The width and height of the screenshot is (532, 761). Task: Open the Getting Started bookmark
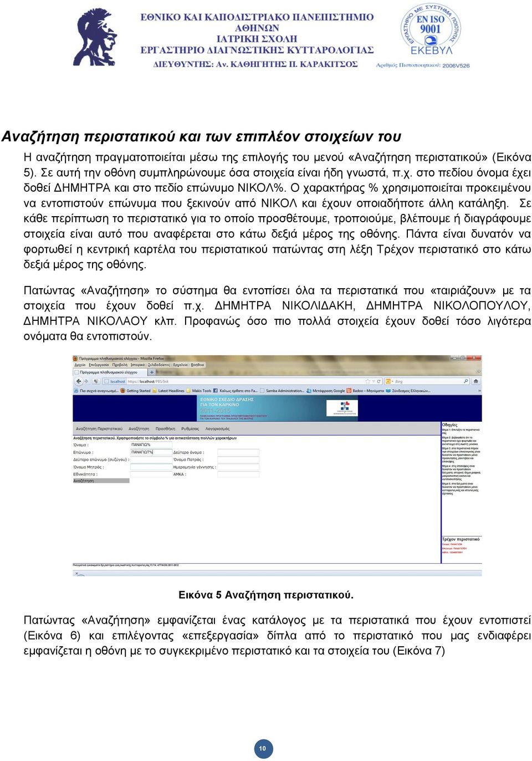pos(135,391)
